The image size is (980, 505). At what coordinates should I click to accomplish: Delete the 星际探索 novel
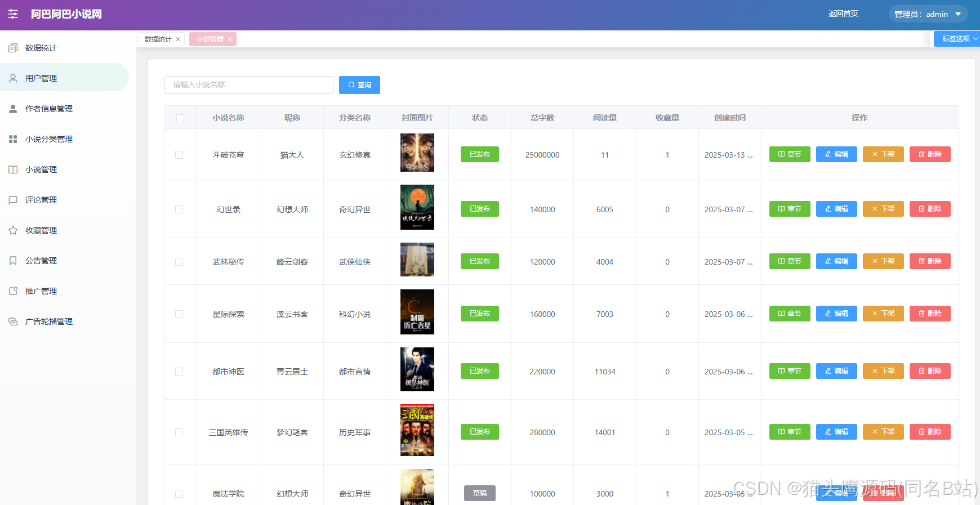point(930,314)
